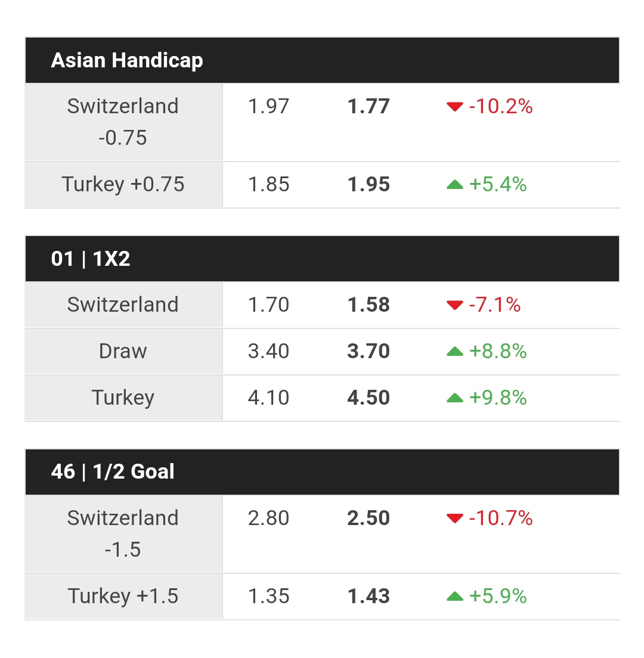
Task: Click green up arrow beside +9.8%
Action: tap(455, 398)
